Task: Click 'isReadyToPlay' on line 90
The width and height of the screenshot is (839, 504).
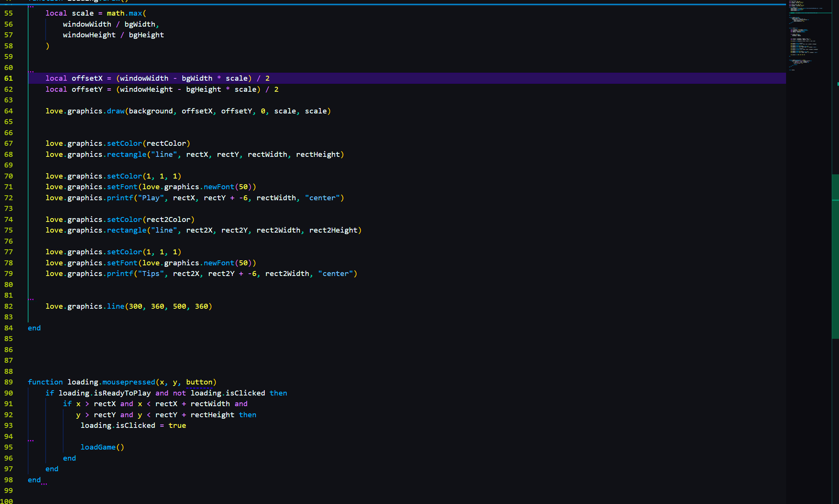Action: [122, 393]
